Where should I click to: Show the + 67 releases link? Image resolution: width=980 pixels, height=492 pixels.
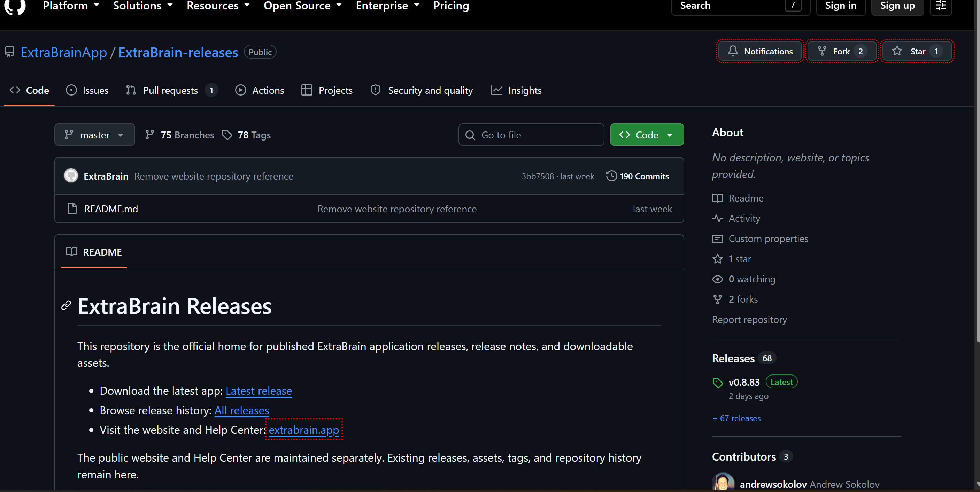(x=736, y=418)
